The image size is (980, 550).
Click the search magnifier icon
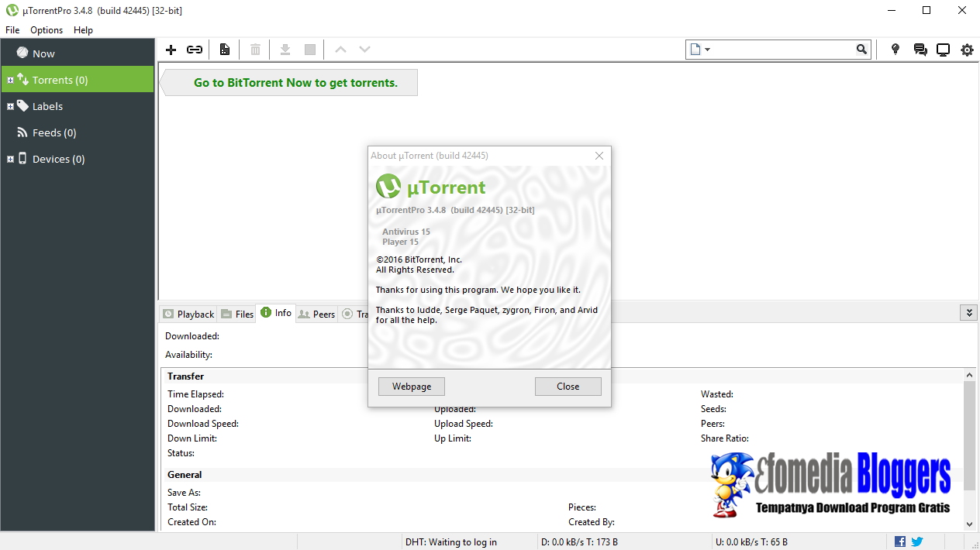(x=862, y=50)
